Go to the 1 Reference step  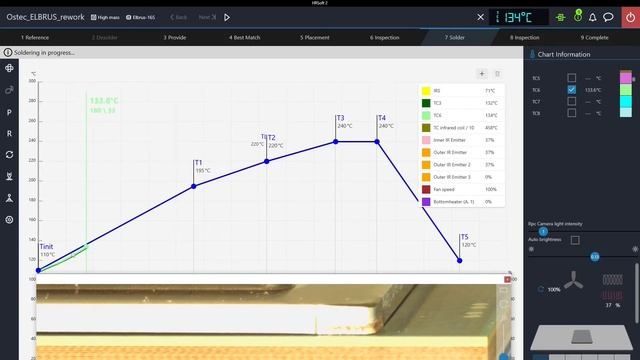coord(35,37)
